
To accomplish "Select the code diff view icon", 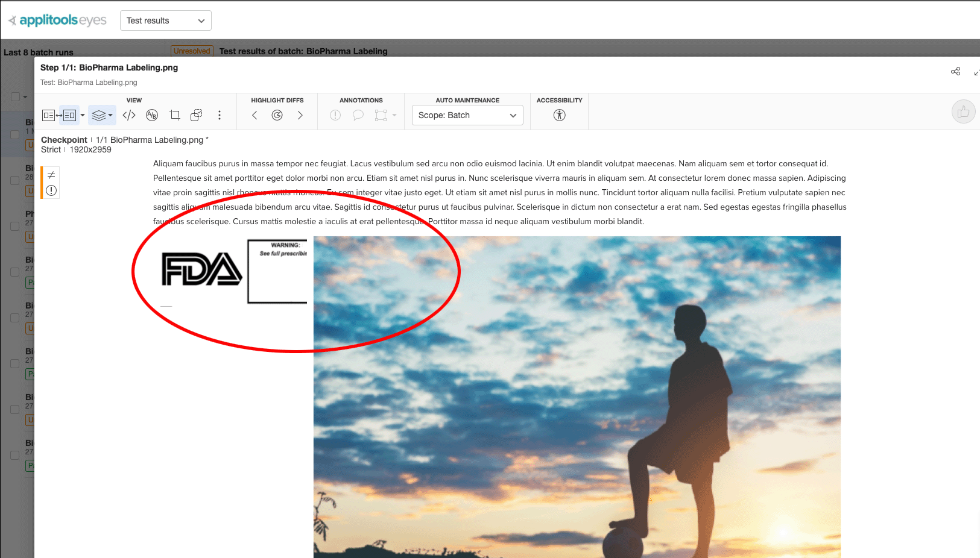I will click(x=129, y=114).
